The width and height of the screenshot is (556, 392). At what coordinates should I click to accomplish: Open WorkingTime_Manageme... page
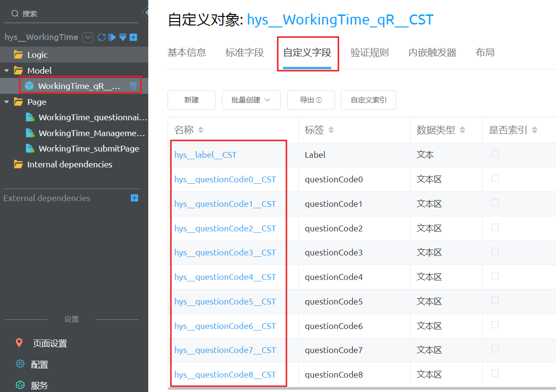tap(91, 133)
